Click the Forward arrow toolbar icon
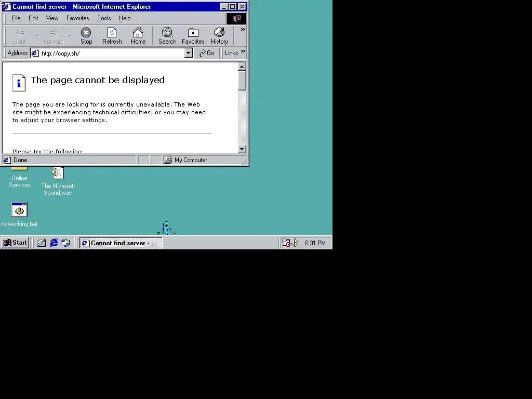The width and height of the screenshot is (532, 399). [x=54, y=36]
